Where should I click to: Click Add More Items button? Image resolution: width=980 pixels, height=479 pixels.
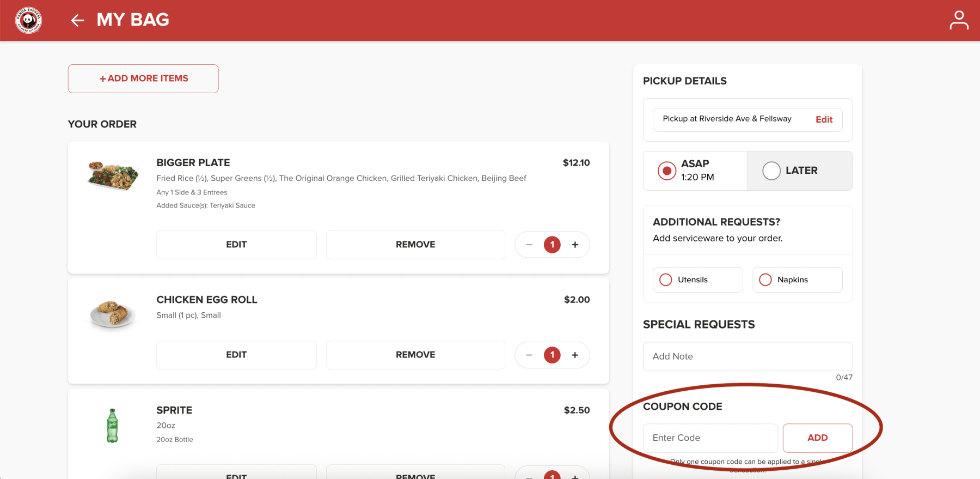click(x=143, y=78)
